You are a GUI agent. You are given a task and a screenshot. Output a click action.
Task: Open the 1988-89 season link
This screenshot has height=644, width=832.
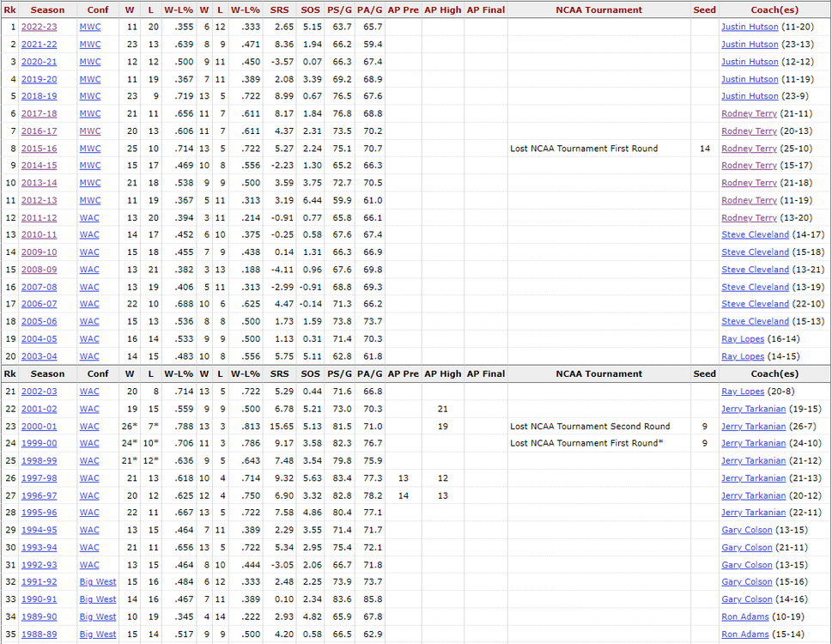(39, 634)
